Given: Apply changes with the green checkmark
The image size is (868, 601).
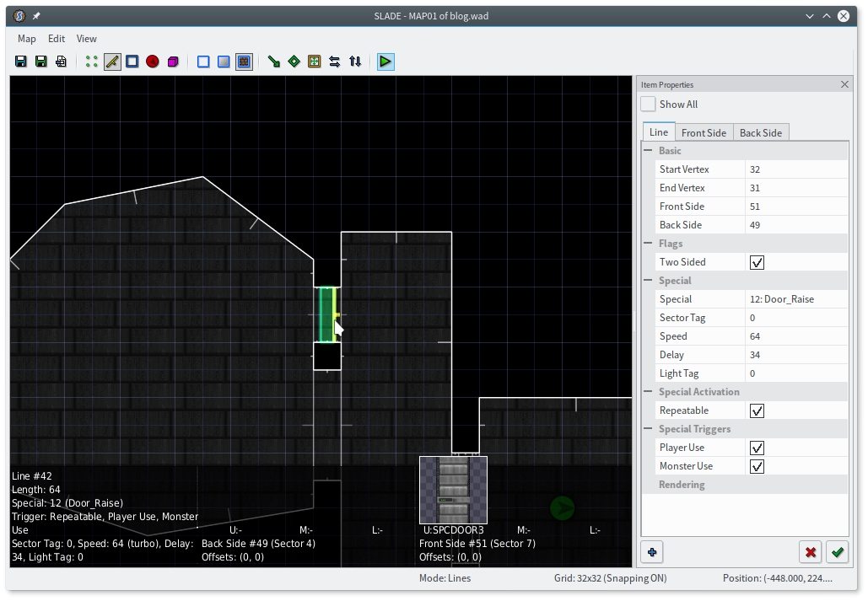Looking at the screenshot, I should coord(837,552).
